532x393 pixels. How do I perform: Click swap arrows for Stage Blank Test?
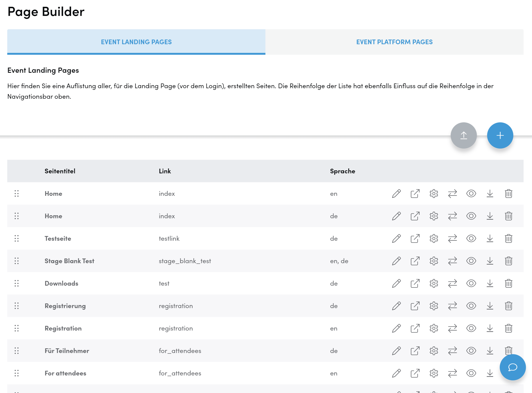pyautogui.click(x=452, y=261)
